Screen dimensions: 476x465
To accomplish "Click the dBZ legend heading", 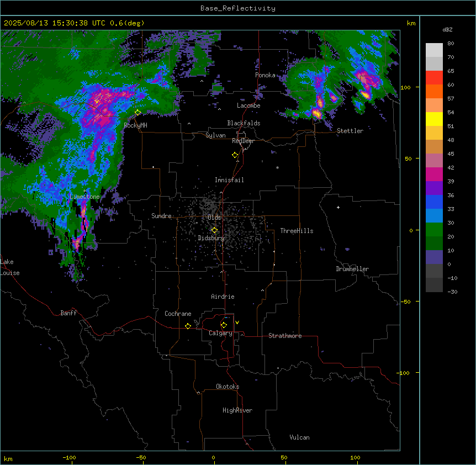I will pos(447,29).
